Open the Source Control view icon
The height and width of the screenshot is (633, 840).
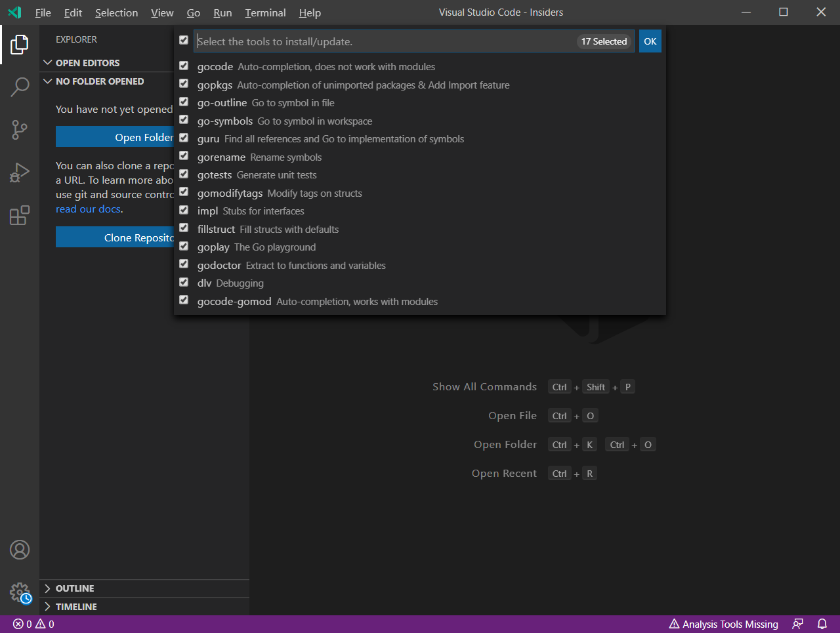coord(20,130)
